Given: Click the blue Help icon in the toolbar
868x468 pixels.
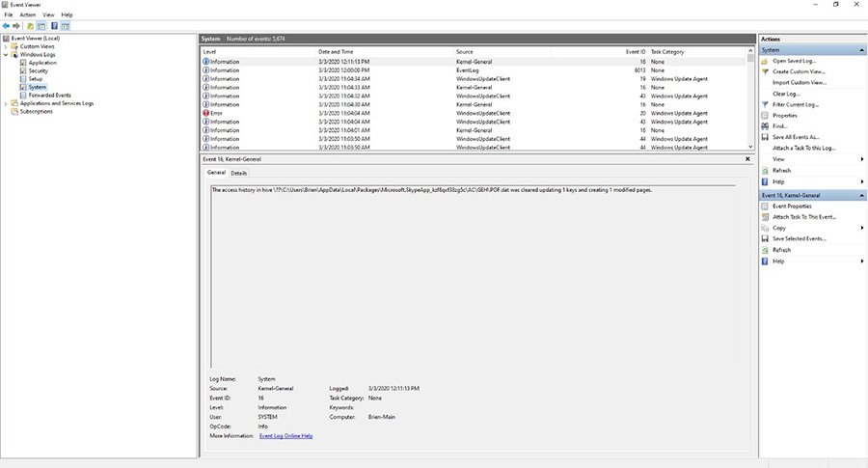Looking at the screenshot, I should click(x=54, y=26).
